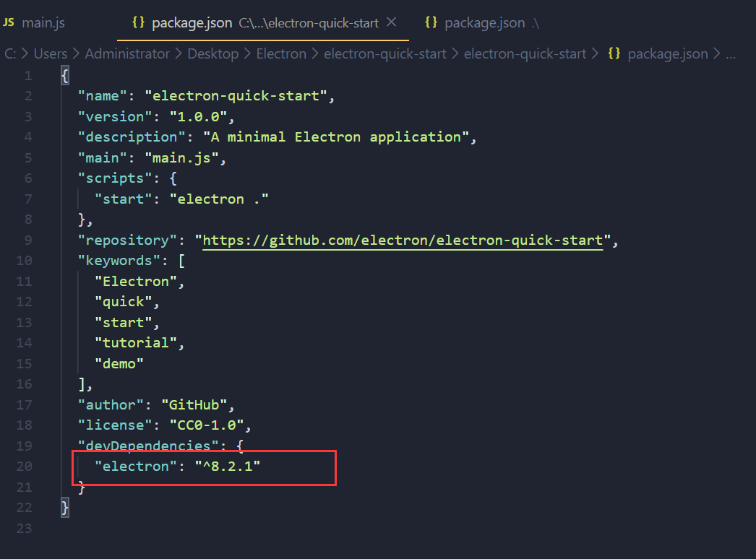Open the Desktop breadcrumb segment

click(213, 53)
